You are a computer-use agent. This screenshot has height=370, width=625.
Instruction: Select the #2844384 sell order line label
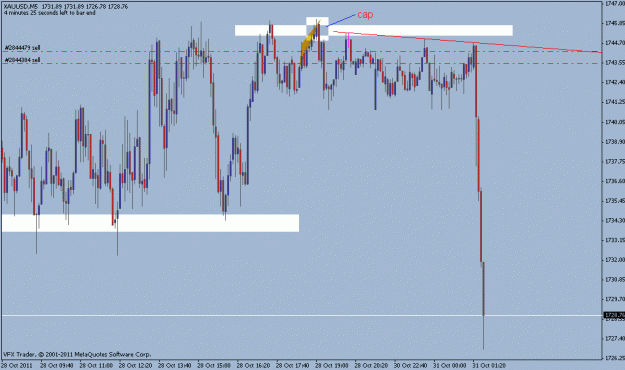(x=22, y=60)
